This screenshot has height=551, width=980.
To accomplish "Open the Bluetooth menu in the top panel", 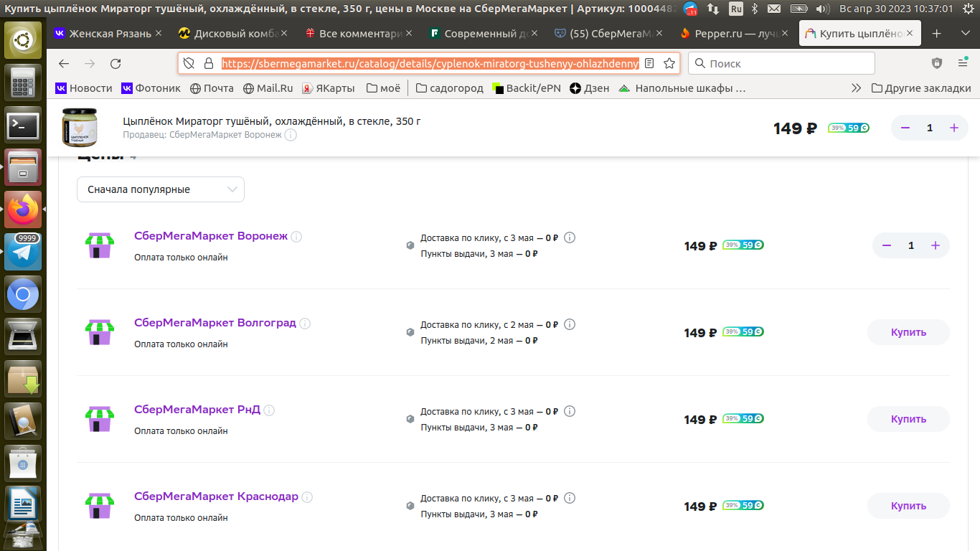I will tap(755, 9).
